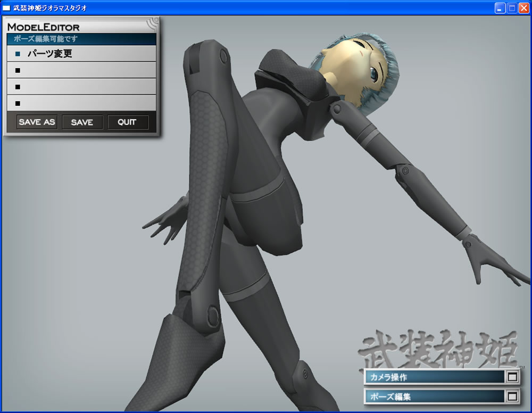
Task: Quit the editor with the QUIT button
Action: point(128,122)
